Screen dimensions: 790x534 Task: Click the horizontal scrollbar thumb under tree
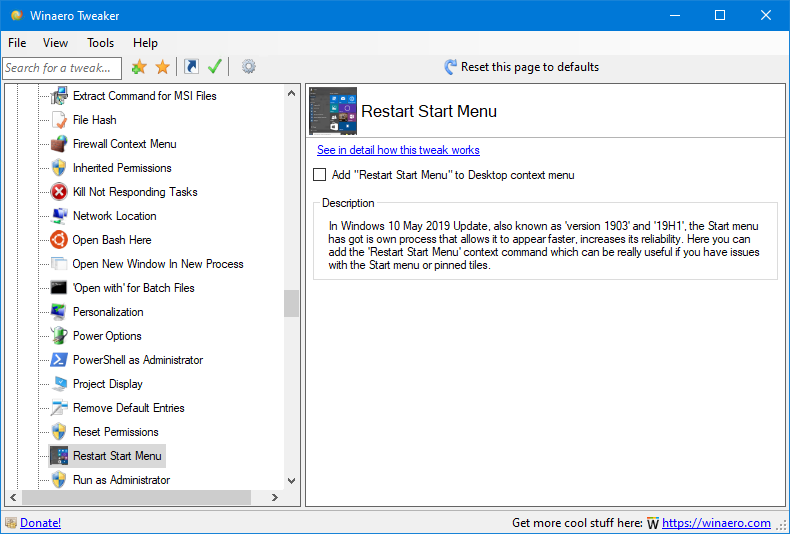click(x=136, y=497)
